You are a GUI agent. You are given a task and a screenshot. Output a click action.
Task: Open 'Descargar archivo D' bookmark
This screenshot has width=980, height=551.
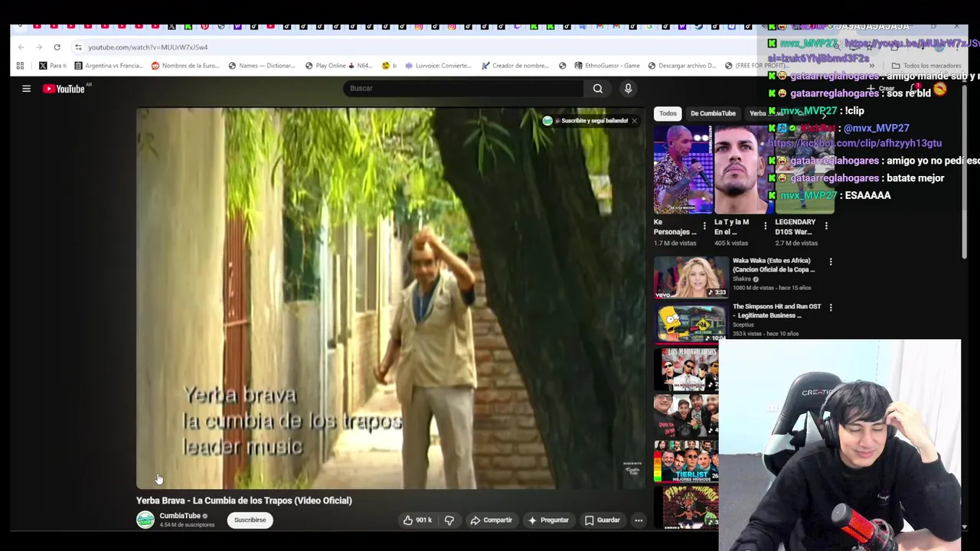click(x=684, y=66)
